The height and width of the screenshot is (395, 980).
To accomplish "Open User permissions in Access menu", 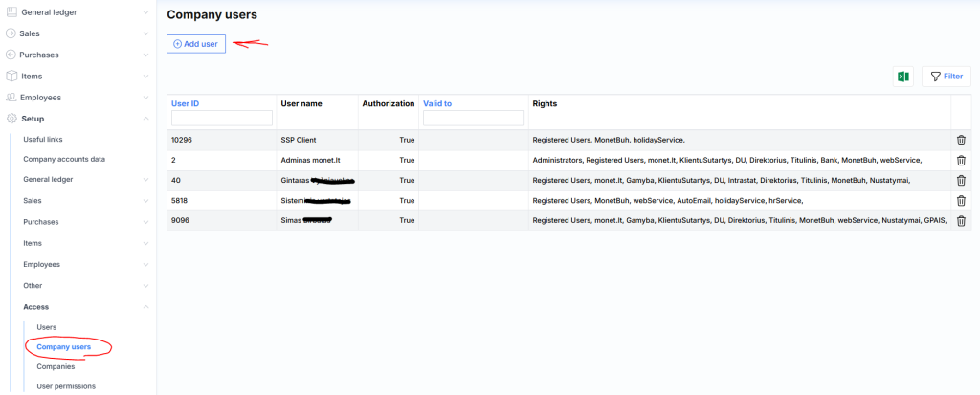I will pyautogui.click(x=66, y=386).
